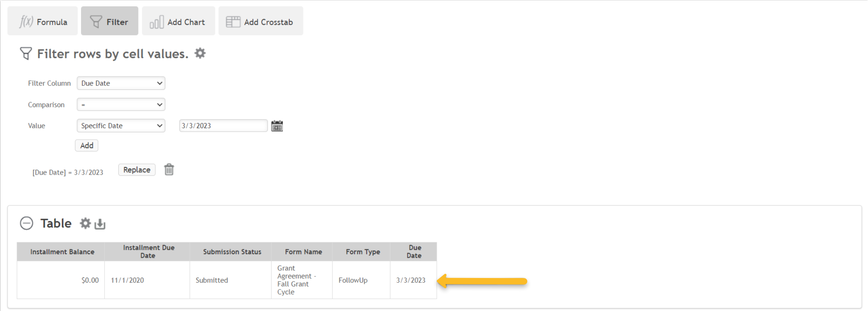The image size is (868, 311).
Task: Open the Comparison operator dropdown
Action: tap(121, 105)
